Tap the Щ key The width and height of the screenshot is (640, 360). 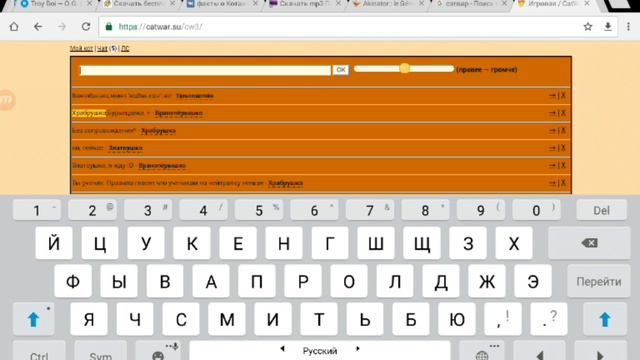tap(422, 244)
